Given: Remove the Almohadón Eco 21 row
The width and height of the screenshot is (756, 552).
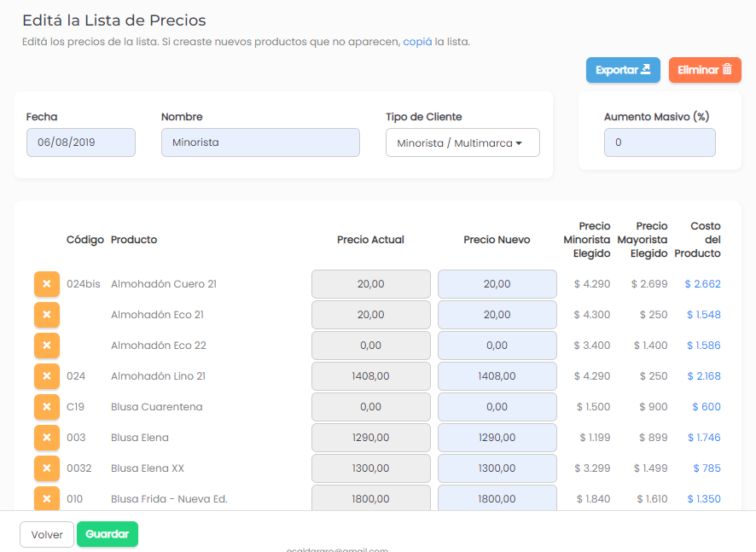Looking at the screenshot, I should 47,315.
